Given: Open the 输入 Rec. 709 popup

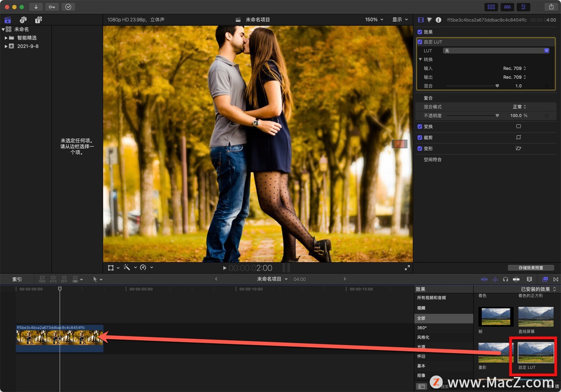Looking at the screenshot, I should [514, 68].
